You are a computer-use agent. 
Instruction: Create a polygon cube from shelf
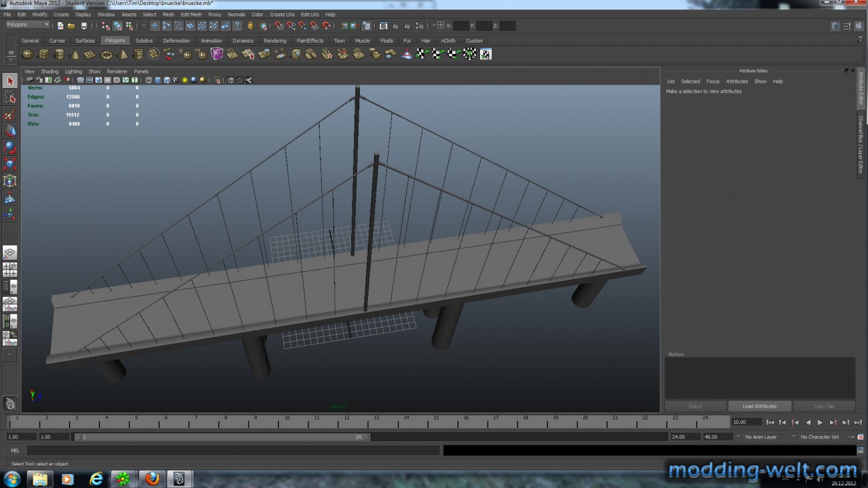coord(43,54)
